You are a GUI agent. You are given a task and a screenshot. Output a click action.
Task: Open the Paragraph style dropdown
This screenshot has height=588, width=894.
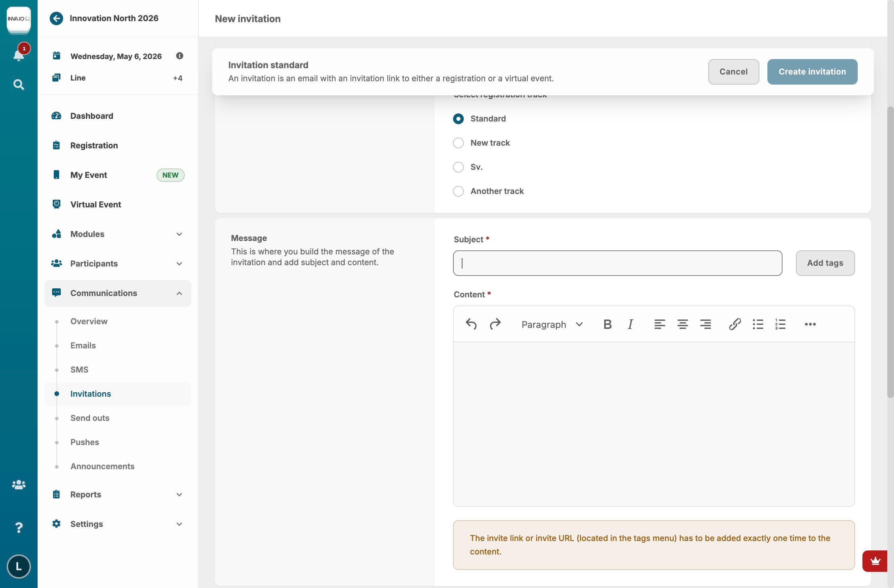click(x=551, y=324)
